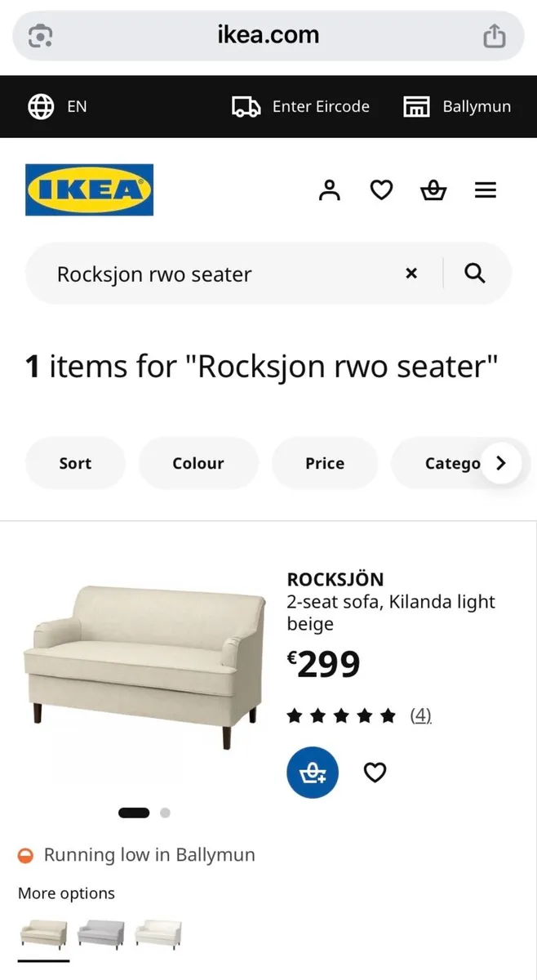Open the hamburger menu

point(486,189)
